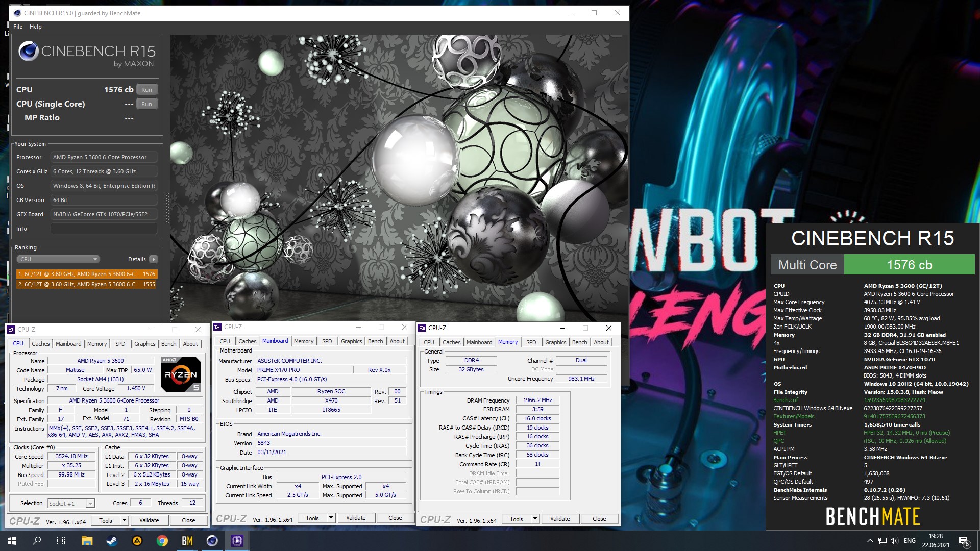Click Validate in right CPU-Z window
This screenshot has height=551, width=980.
(x=560, y=519)
